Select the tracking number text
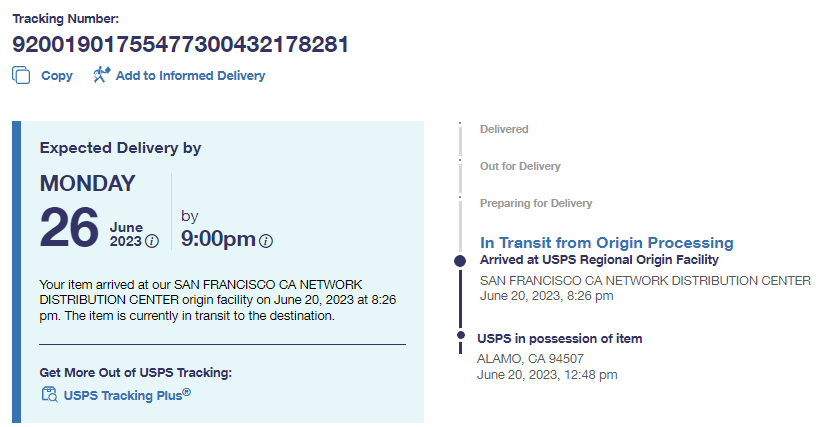The image size is (826, 427). point(180,44)
